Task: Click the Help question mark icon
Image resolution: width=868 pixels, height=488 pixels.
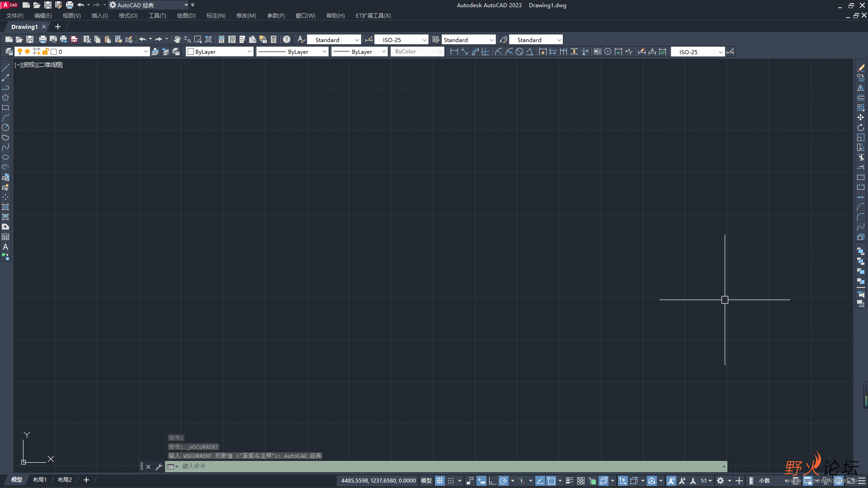Action: tap(286, 40)
